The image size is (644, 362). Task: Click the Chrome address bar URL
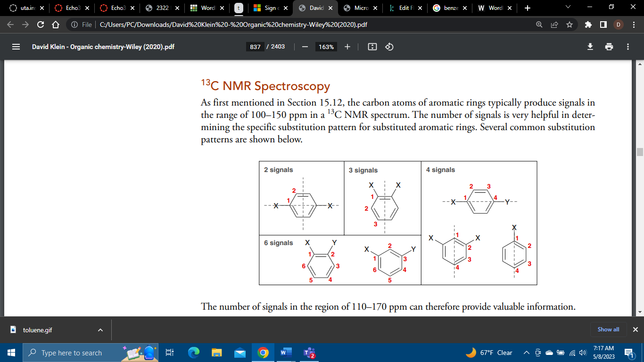pos(234,25)
